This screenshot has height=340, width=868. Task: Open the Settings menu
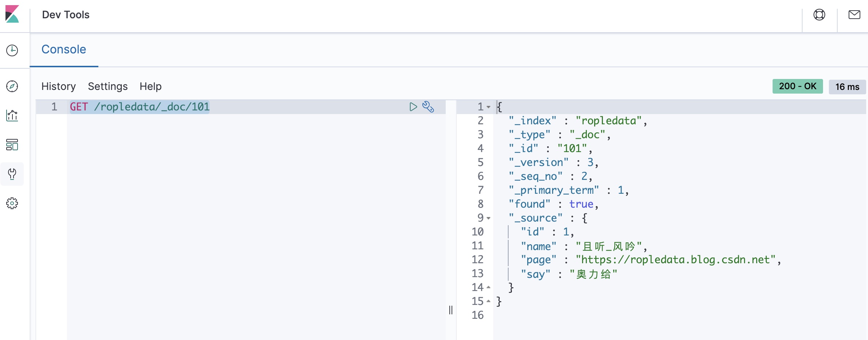pyautogui.click(x=108, y=86)
